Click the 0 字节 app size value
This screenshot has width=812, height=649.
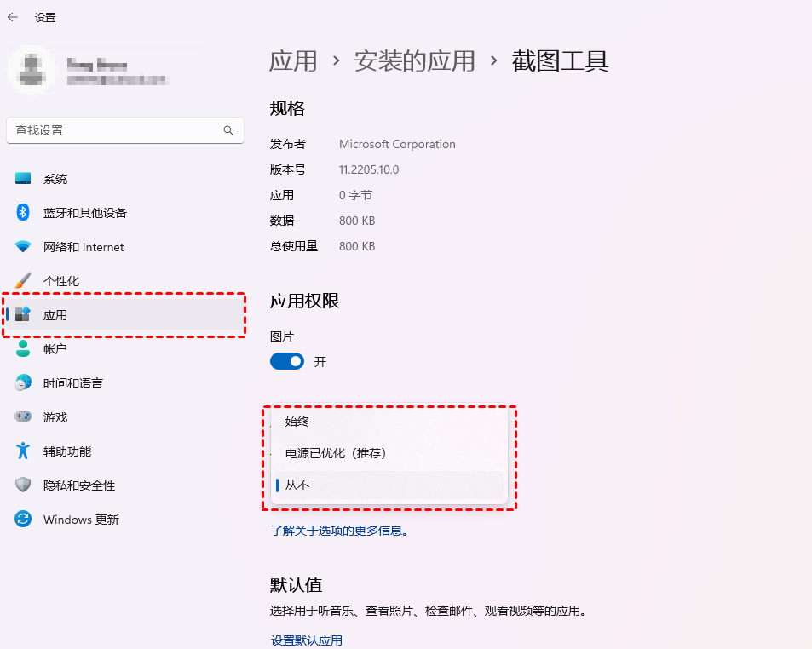[355, 195]
